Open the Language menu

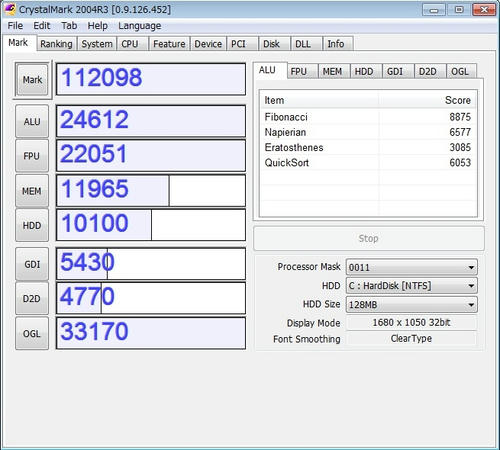coord(140,26)
